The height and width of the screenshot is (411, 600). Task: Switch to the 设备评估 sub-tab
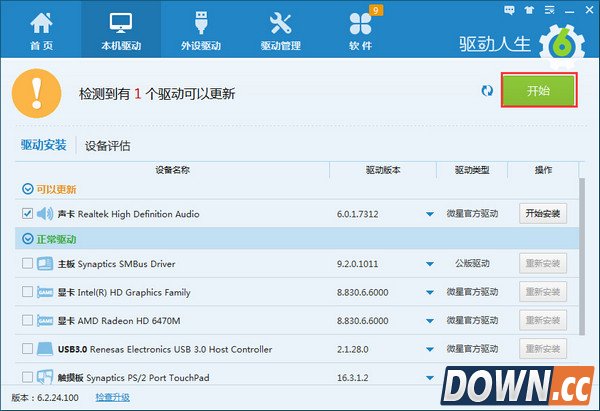pyautogui.click(x=108, y=145)
